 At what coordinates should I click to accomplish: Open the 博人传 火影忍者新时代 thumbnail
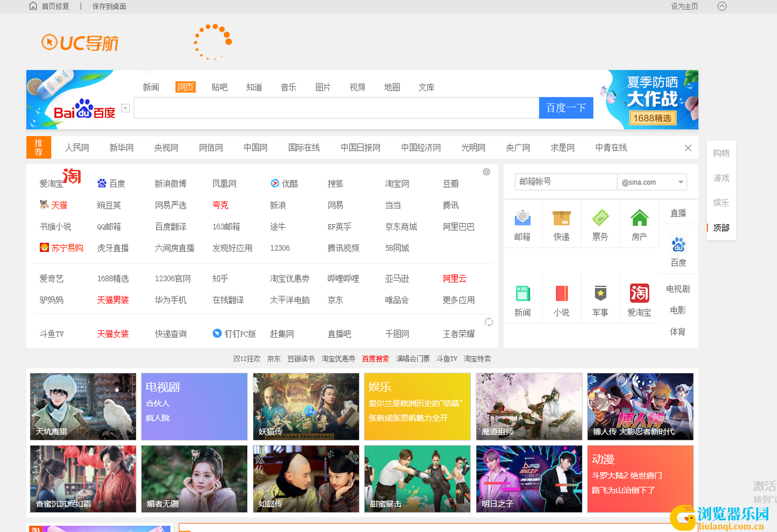pyautogui.click(x=640, y=406)
